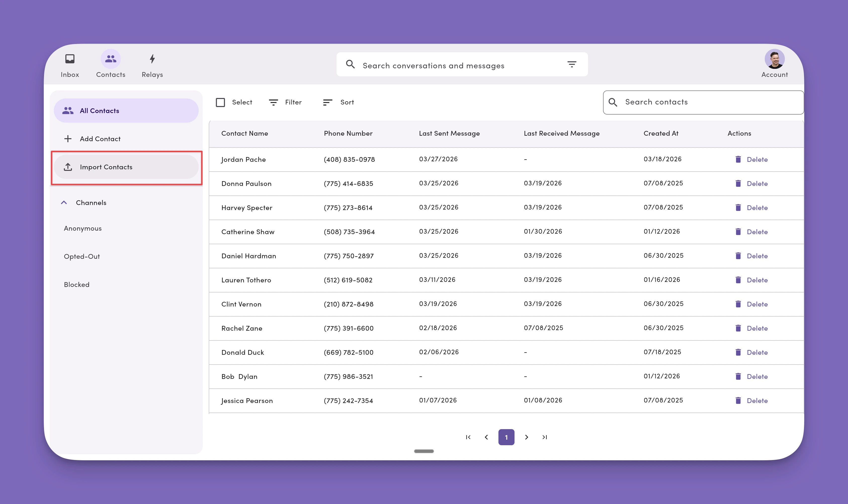848x504 pixels.
Task: Click the Contacts people icon in top nav
Action: pos(110,59)
